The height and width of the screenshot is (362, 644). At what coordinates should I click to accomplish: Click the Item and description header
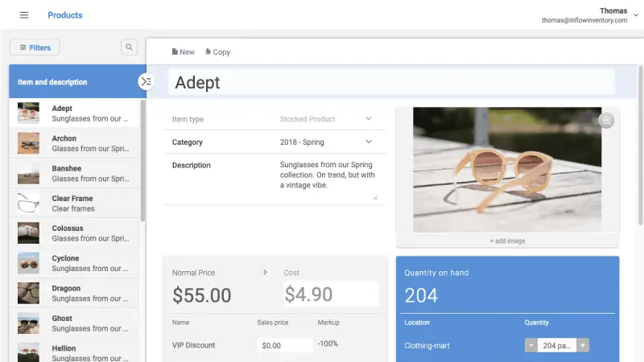click(52, 82)
